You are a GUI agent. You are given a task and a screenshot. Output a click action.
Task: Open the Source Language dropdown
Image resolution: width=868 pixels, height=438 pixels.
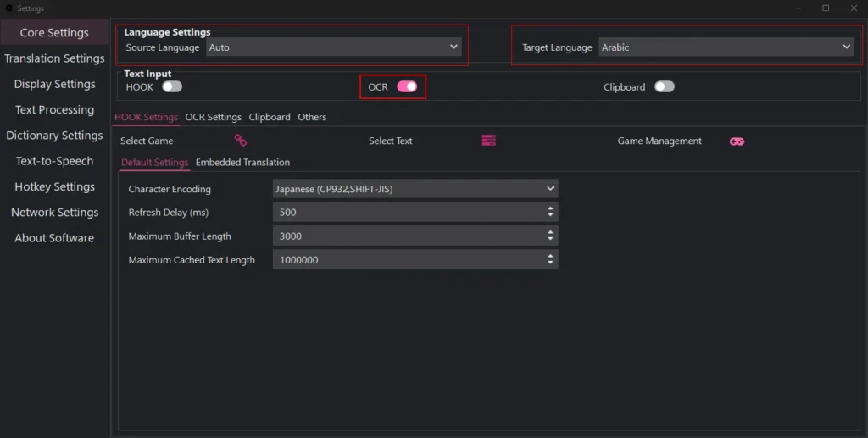(x=334, y=47)
